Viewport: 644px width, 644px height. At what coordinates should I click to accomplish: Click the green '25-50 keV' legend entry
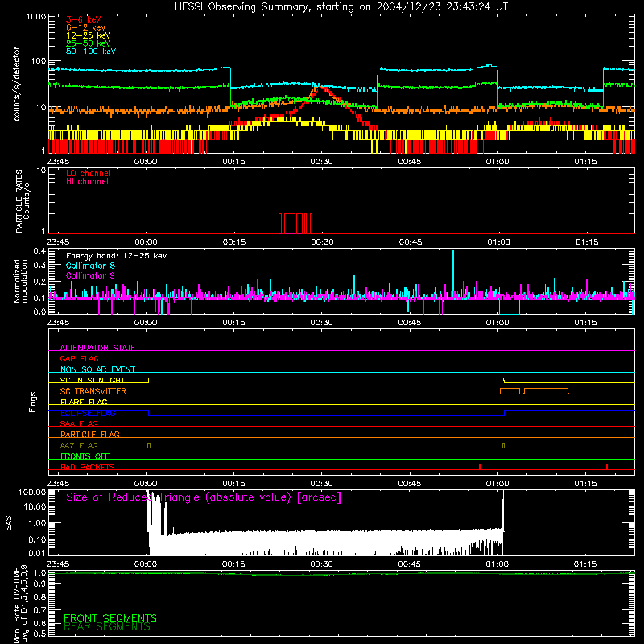click(88, 43)
